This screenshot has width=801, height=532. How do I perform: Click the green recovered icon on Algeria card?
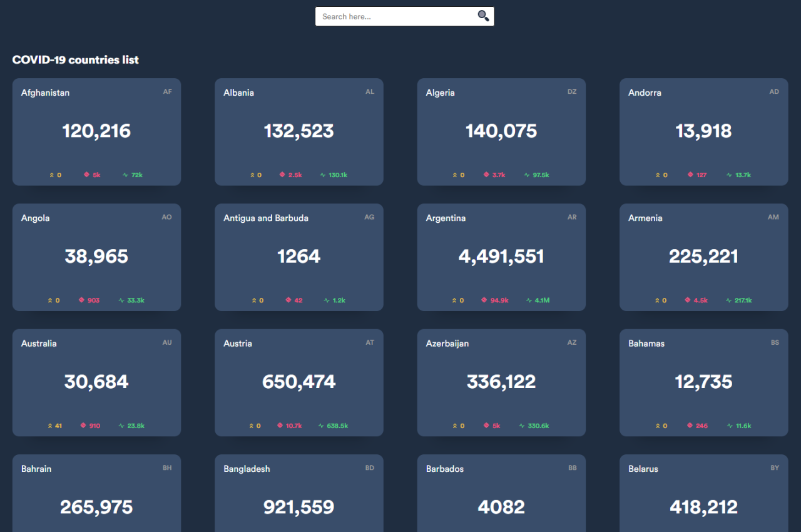pos(527,175)
